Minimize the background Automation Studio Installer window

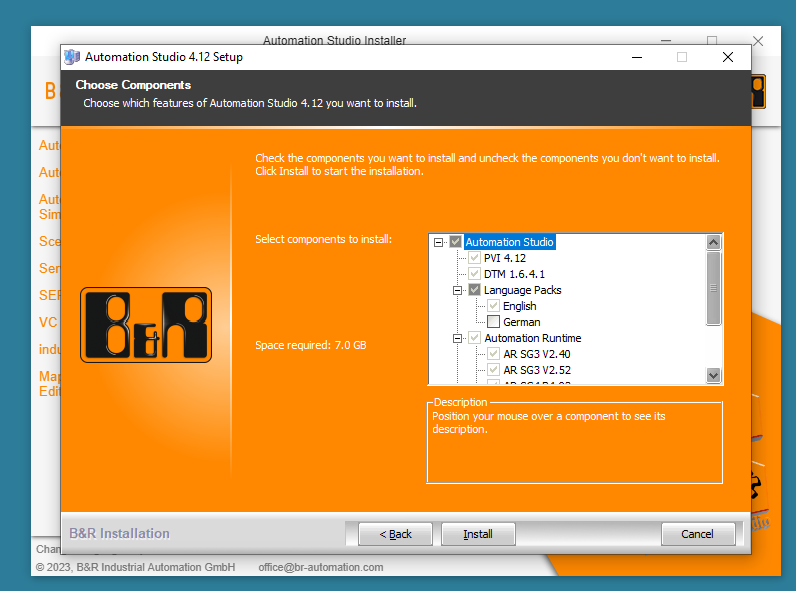pyautogui.click(x=666, y=40)
